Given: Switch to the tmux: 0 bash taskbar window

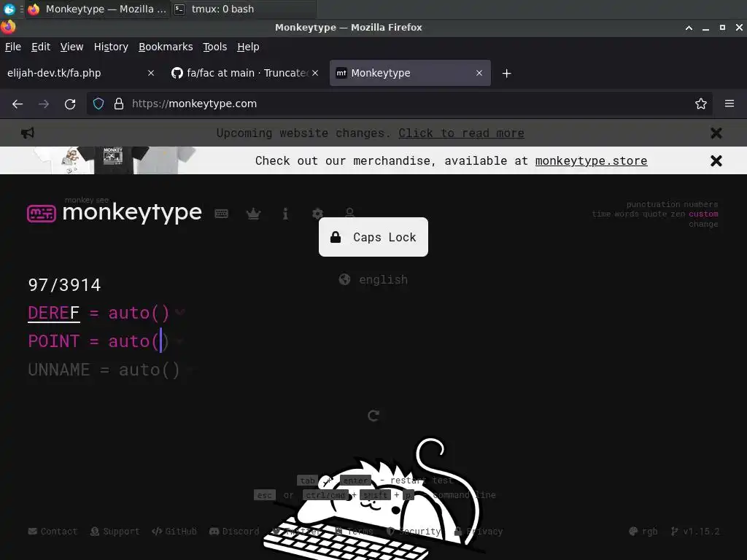Looking at the screenshot, I should tap(243, 9).
